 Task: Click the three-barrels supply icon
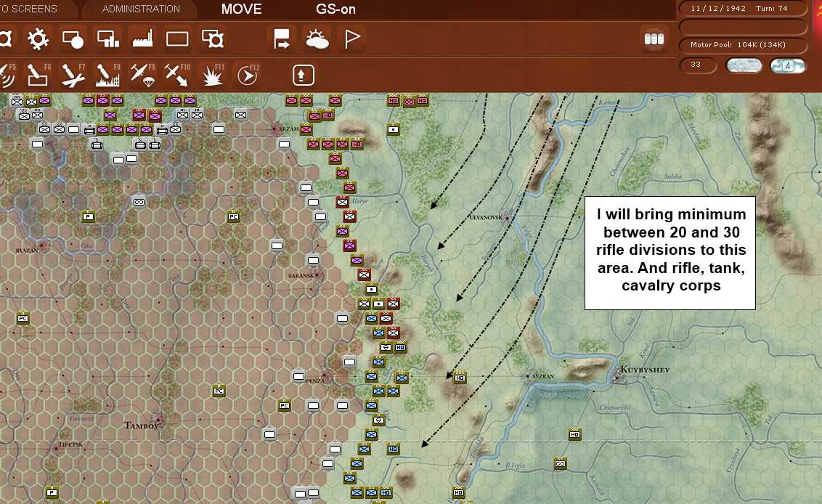pyautogui.click(x=654, y=38)
